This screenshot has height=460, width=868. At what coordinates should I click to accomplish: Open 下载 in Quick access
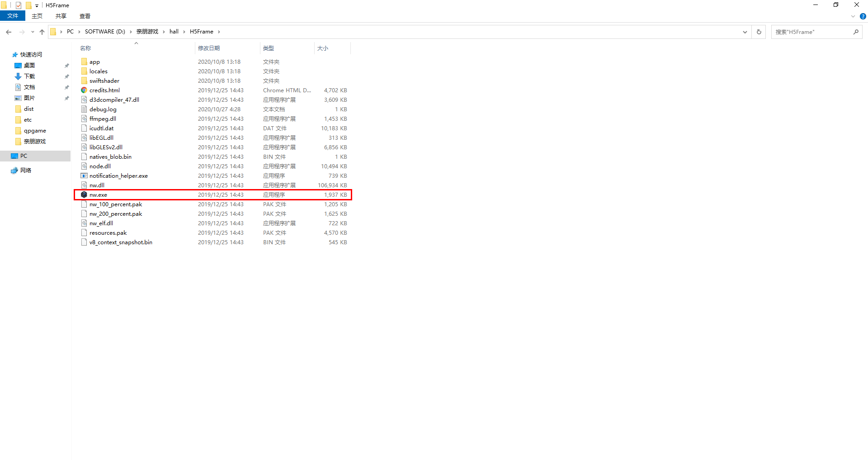(29, 76)
